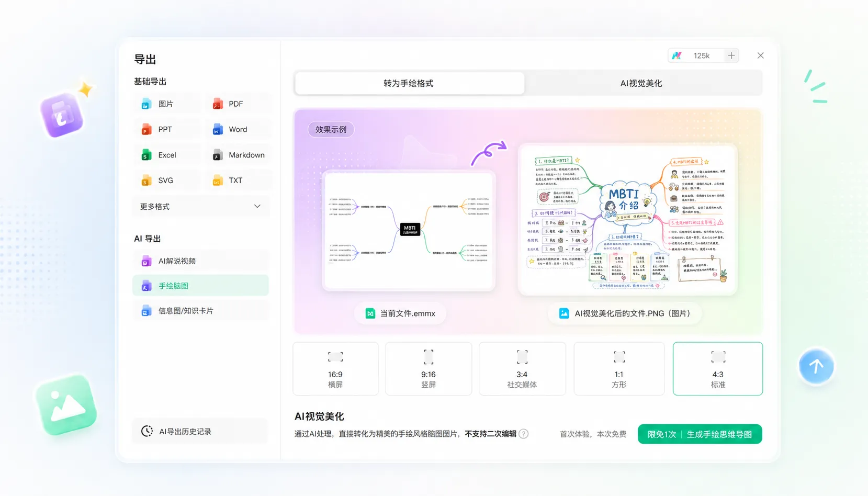Click the 首次体验，本次免费 notice text
Image resolution: width=868 pixels, height=496 pixels.
tap(593, 434)
